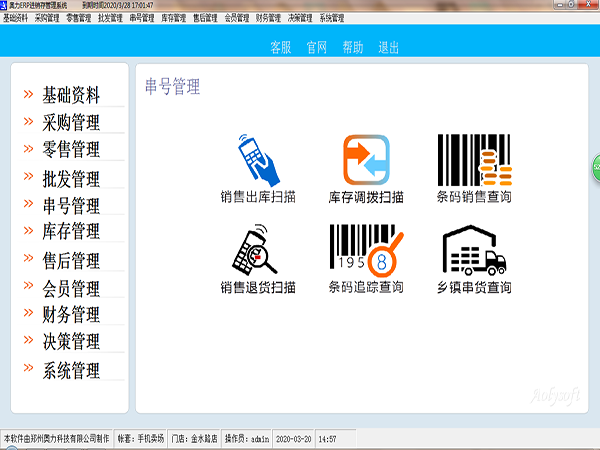This screenshot has height=450, width=600.
Task: Open the 官网 link in blue header
Action: tap(317, 47)
